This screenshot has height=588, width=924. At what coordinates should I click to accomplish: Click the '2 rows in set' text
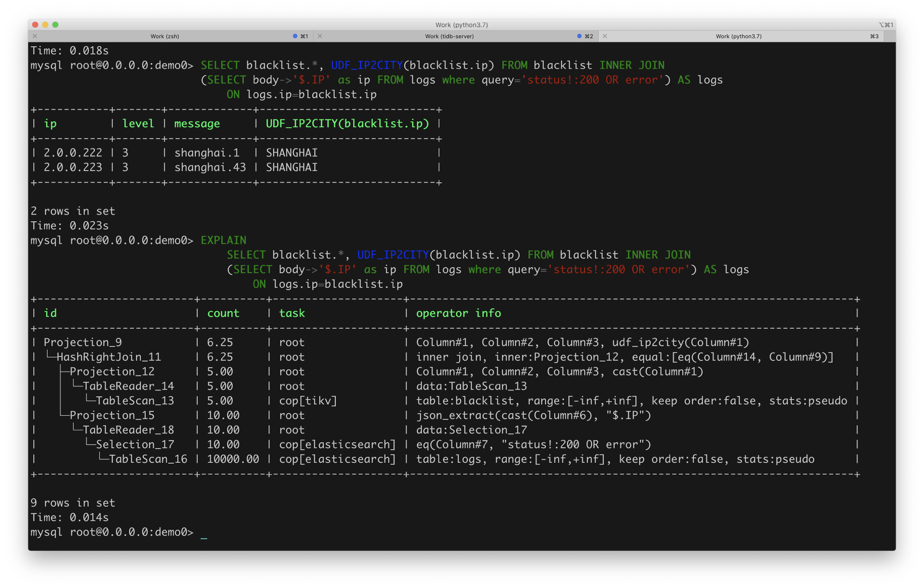[x=73, y=211]
